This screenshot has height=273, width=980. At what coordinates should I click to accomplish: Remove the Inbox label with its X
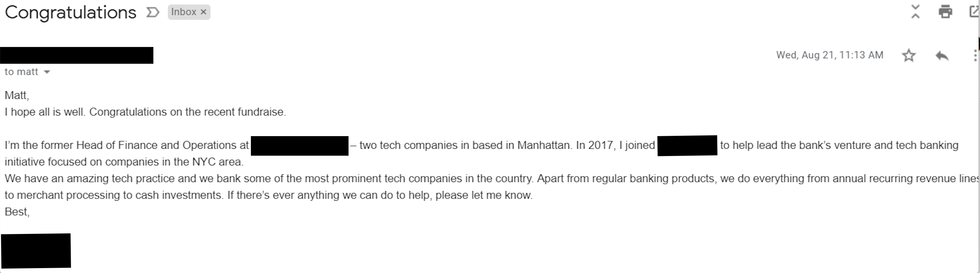204,12
